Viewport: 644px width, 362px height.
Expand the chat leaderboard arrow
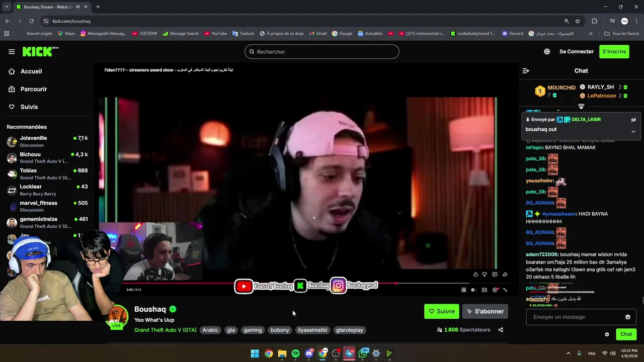click(581, 107)
